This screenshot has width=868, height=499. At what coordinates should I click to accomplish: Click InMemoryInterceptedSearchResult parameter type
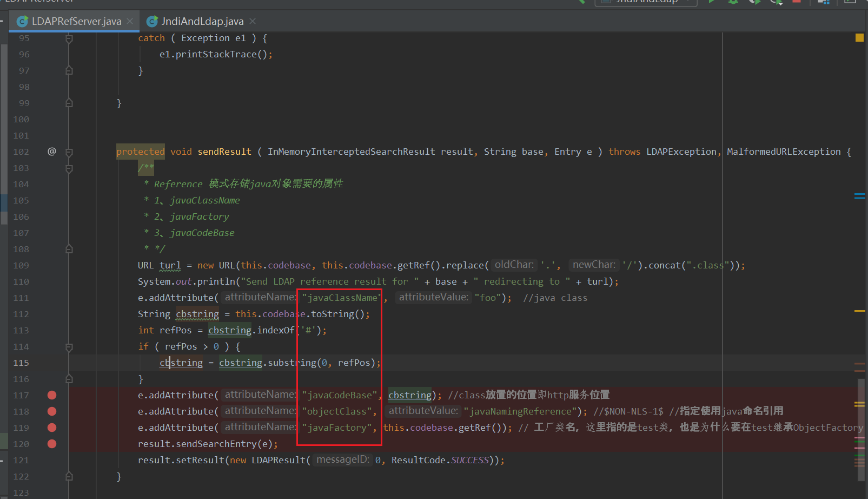[x=351, y=152]
